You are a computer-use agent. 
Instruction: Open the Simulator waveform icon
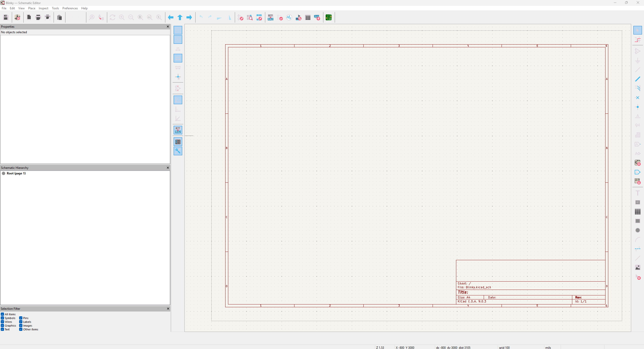(x=289, y=17)
